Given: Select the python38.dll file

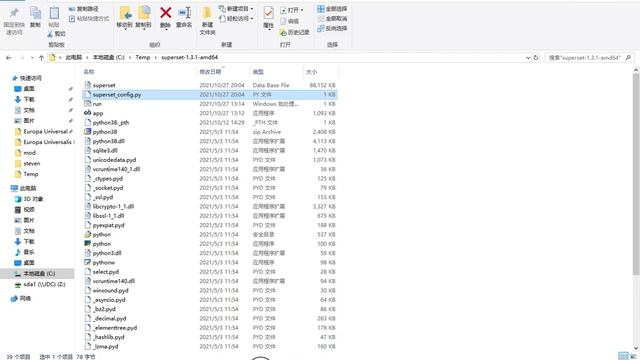Looking at the screenshot, I should pyautogui.click(x=210, y=141).
